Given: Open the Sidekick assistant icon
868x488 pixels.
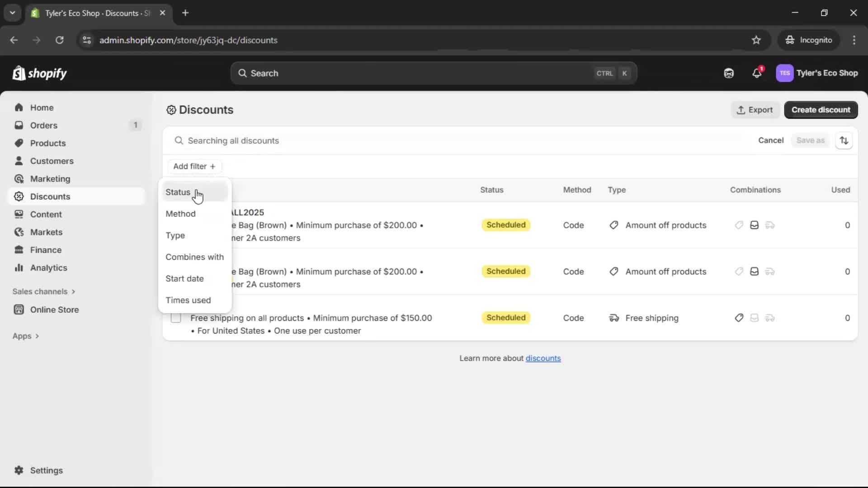Looking at the screenshot, I should (729, 73).
